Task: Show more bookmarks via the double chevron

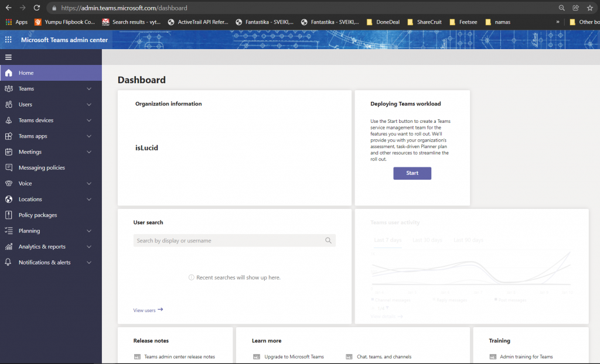Action: coord(558,22)
